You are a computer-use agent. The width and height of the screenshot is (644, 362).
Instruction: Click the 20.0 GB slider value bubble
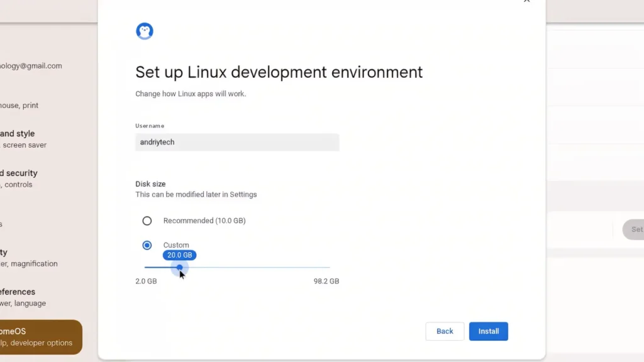pyautogui.click(x=179, y=255)
